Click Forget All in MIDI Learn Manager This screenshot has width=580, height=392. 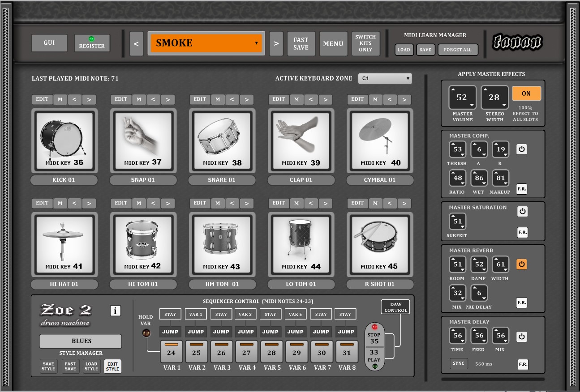click(457, 50)
